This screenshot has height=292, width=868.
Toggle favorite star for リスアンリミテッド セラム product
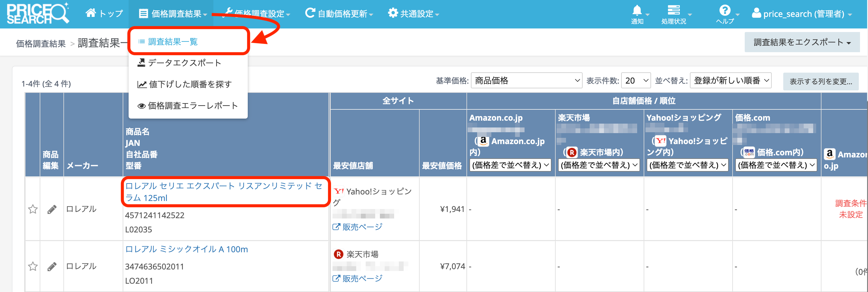[33, 209]
